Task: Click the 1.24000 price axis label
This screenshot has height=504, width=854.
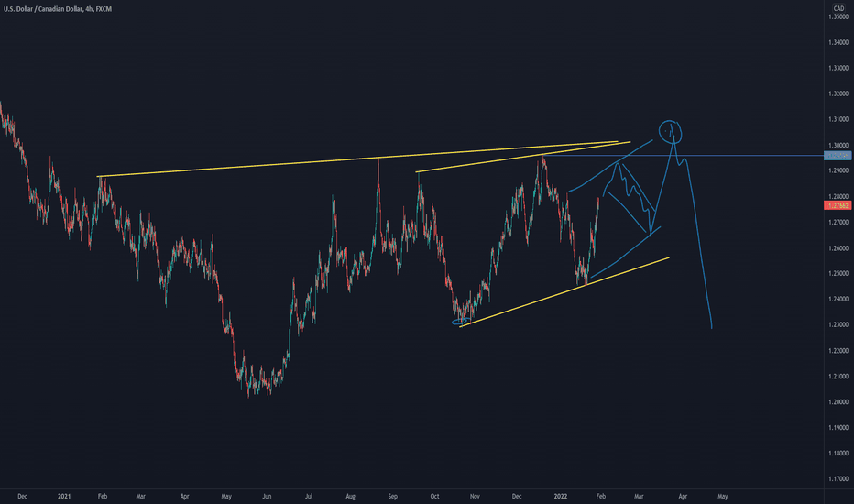Action: [x=838, y=299]
